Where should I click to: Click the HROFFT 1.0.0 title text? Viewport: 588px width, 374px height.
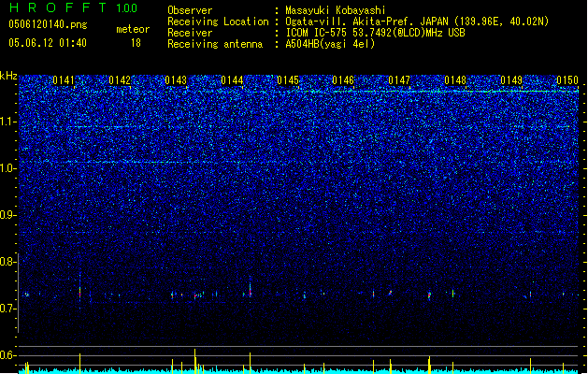pyautogui.click(x=74, y=7)
